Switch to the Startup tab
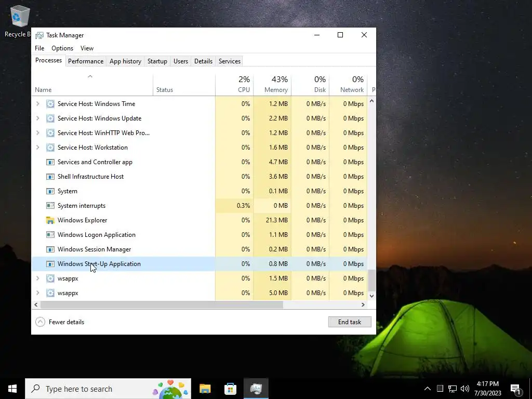532x399 pixels. 157,61
